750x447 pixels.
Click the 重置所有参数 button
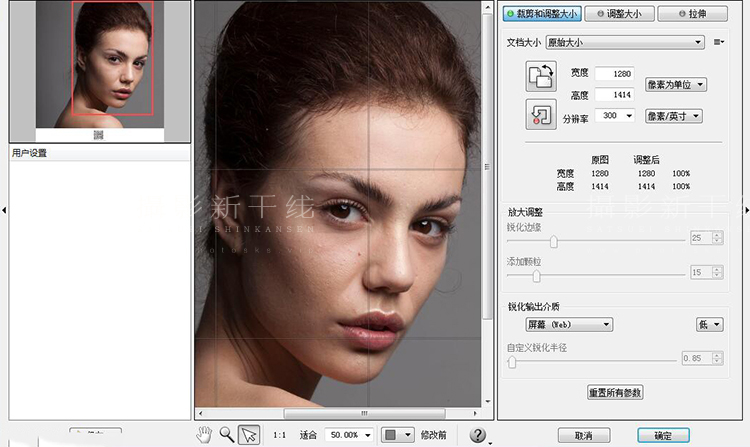(x=615, y=392)
